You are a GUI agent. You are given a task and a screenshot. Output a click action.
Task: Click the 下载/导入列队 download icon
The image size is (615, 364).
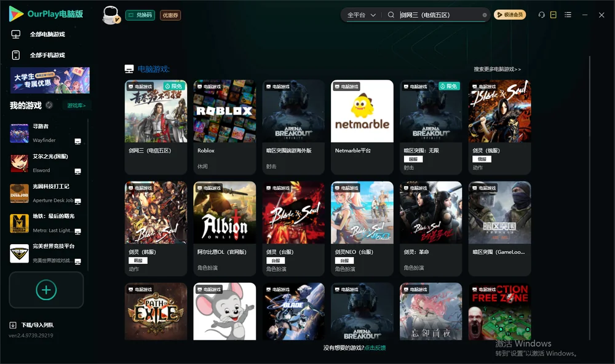(13, 325)
